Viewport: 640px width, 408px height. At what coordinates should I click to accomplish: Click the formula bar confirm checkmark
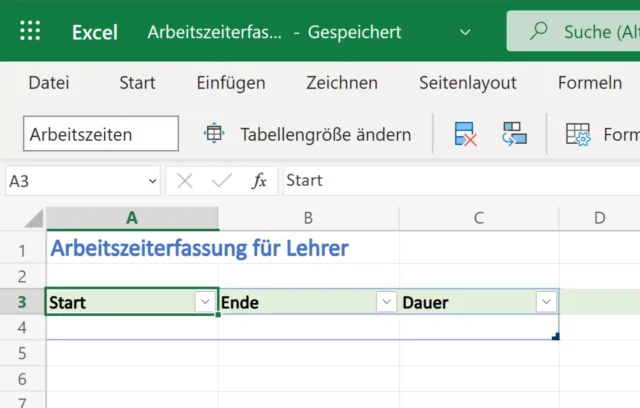pyautogui.click(x=222, y=181)
